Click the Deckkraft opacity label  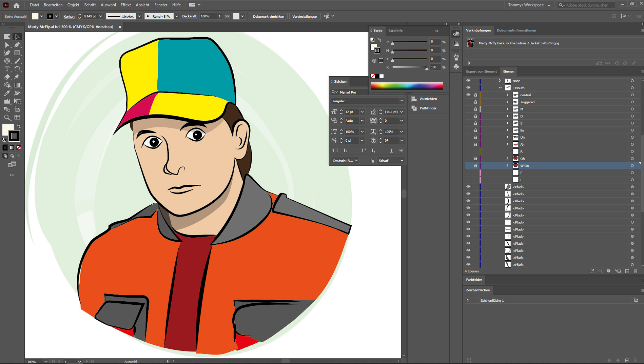pos(190,16)
